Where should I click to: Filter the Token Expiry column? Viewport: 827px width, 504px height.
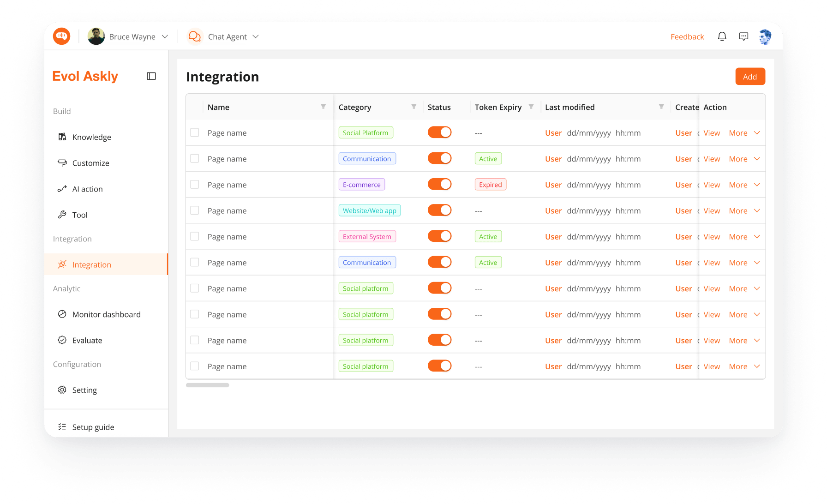pos(531,107)
